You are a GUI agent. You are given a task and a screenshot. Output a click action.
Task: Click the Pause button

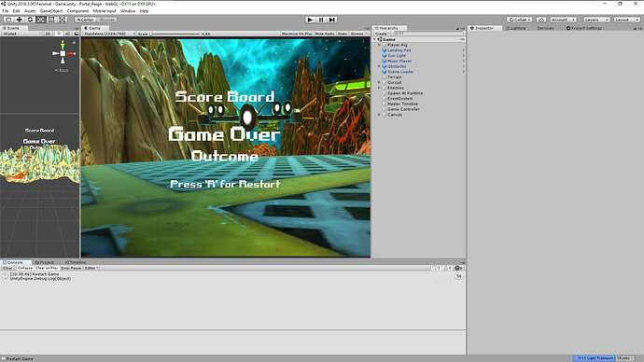(x=321, y=20)
